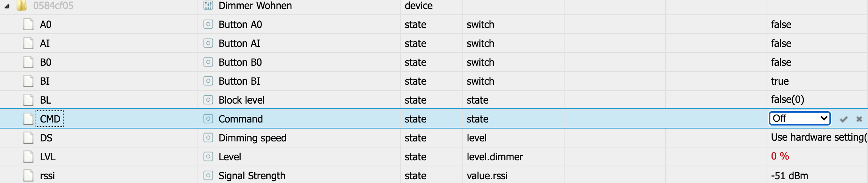Click the 0584cf05 folder icon
868x183 pixels.
tap(22, 6)
